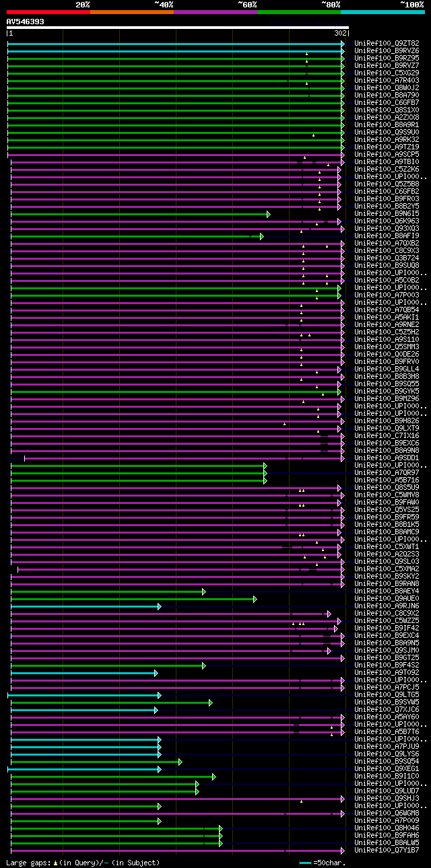
Task: Select label UniRef100_A5B716
Action: pos(387,480)
